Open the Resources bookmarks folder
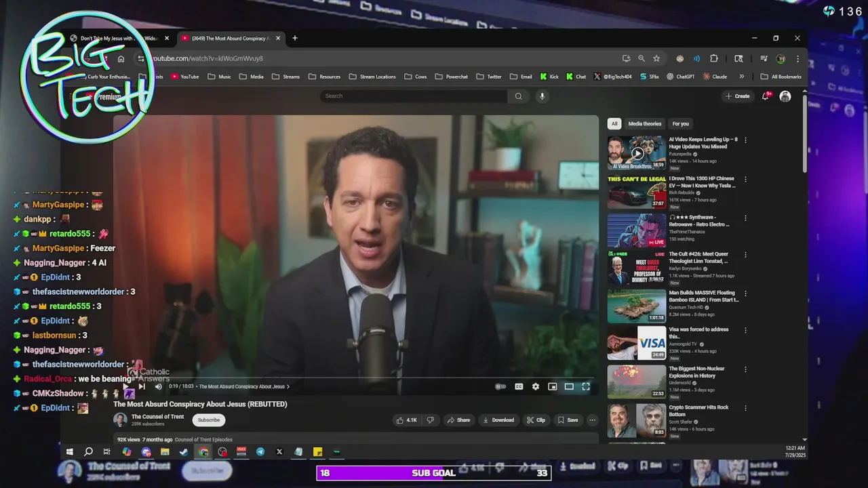868x488 pixels. point(323,77)
